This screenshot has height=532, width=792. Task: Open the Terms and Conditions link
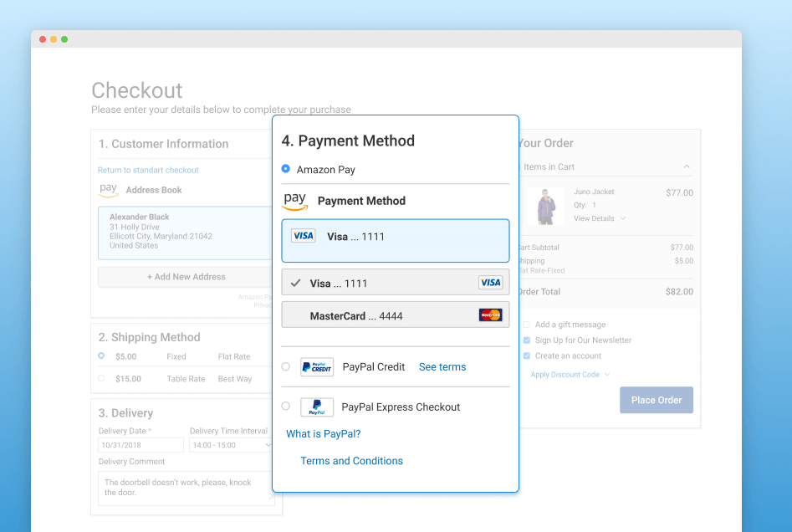(x=351, y=461)
